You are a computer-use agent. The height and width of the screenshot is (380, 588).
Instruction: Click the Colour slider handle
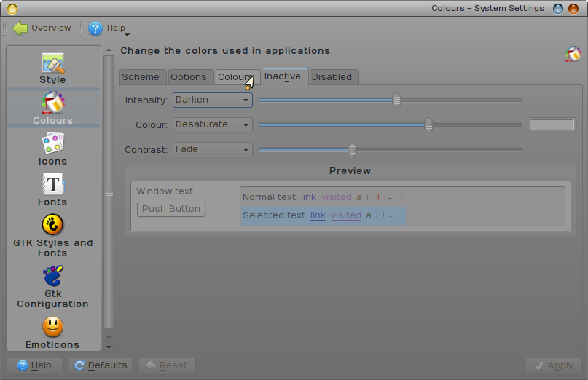coord(428,124)
